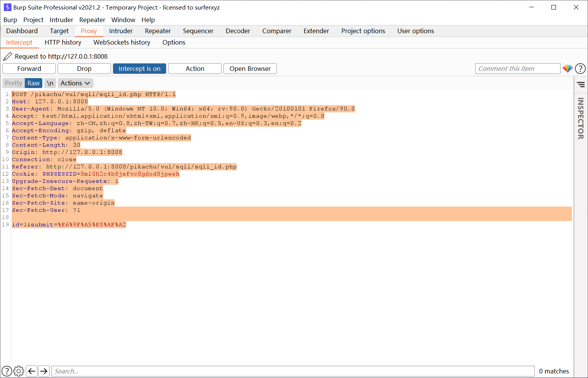The width and height of the screenshot is (588, 378).
Task: Switch to the Intruder tool tab
Action: [121, 31]
